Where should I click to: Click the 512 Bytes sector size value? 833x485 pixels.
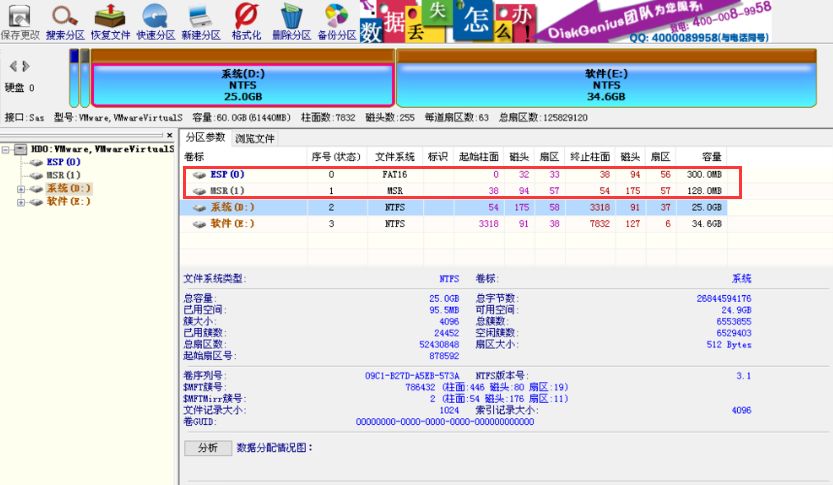[x=729, y=344]
